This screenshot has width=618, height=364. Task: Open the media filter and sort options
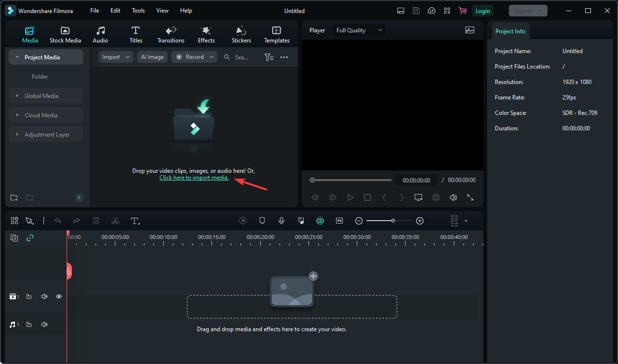tap(269, 57)
